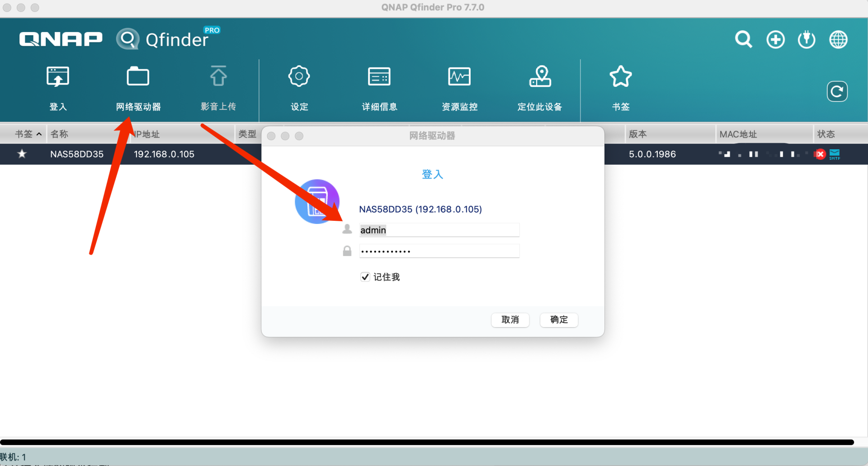
Task: Click the search magnifier icon in header
Action: coord(744,39)
